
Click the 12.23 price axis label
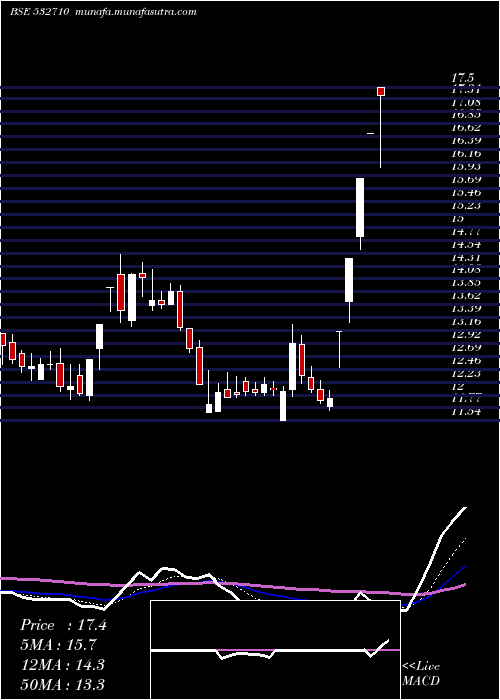coord(466,373)
